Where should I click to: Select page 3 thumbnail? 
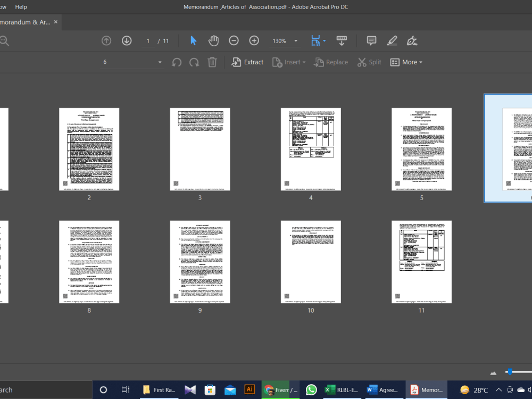coord(200,149)
